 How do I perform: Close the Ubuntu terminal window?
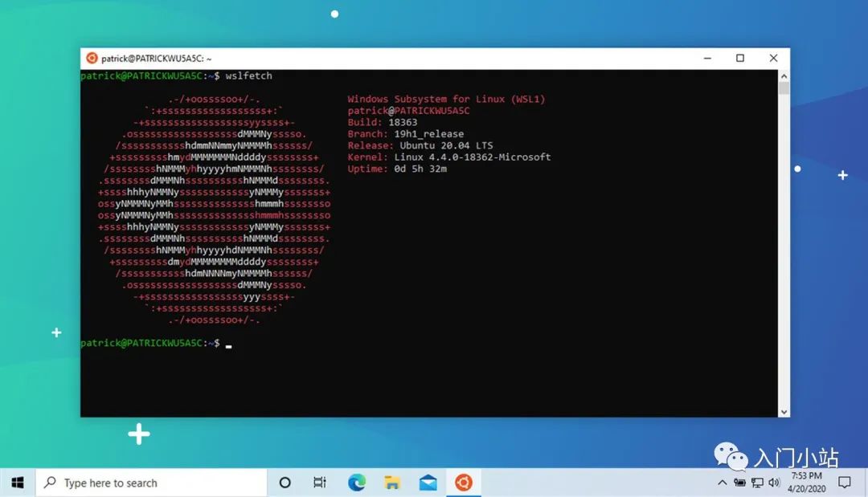coord(773,58)
